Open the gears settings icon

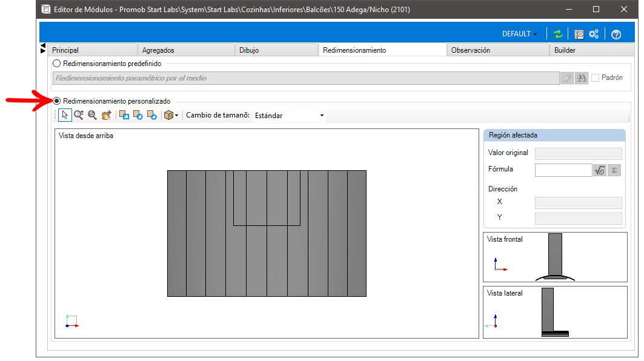594,34
